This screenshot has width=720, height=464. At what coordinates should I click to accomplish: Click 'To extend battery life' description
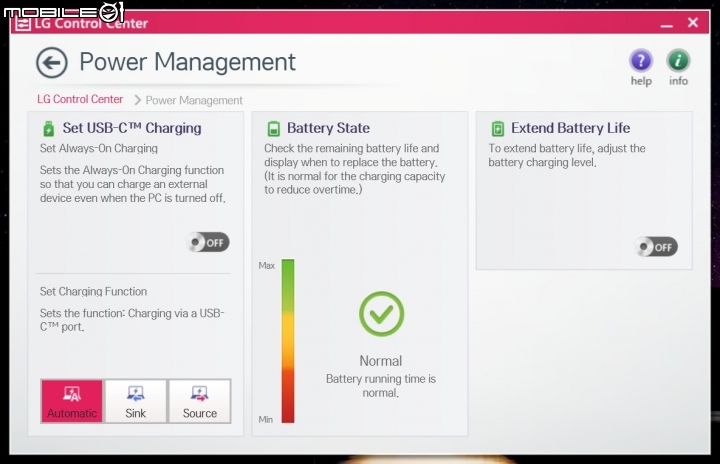567,155
